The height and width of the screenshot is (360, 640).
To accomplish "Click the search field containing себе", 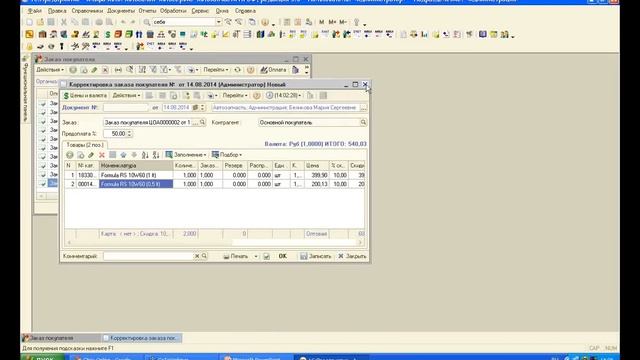I will 184,22.
